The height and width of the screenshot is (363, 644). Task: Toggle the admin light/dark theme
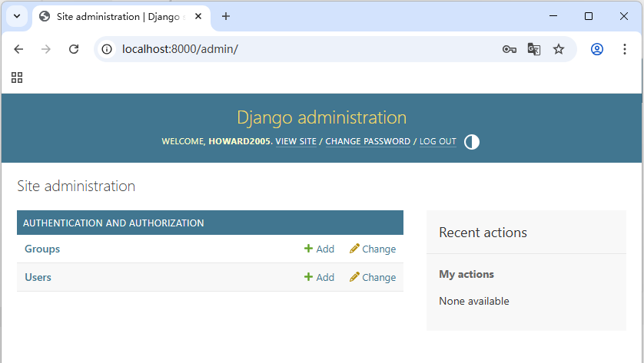click(472, 142)
